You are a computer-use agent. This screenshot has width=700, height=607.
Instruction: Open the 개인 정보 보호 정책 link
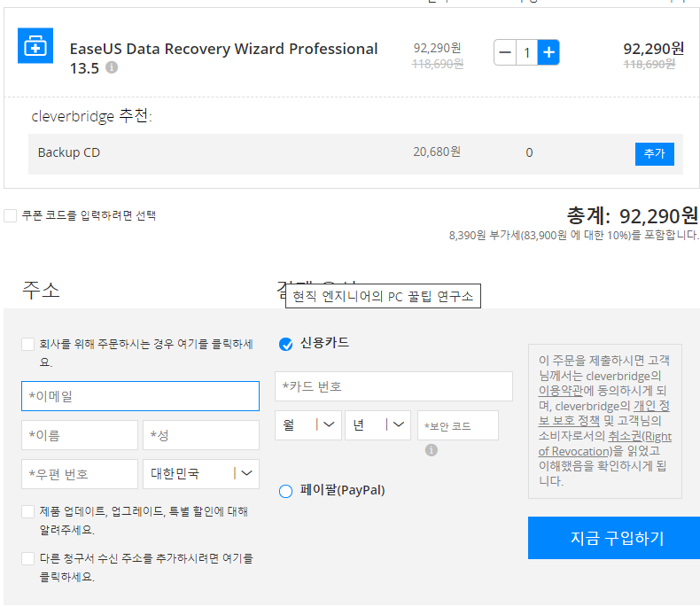tap(604, 413)
